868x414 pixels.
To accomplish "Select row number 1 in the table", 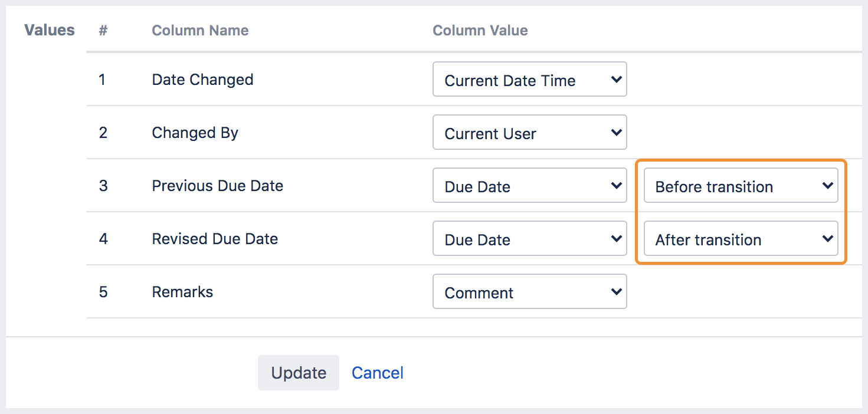I will [x=102, y=80].
